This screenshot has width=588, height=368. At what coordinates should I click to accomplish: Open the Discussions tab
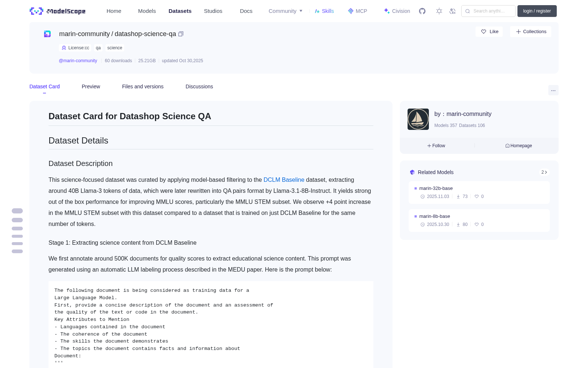pos(199,86)
